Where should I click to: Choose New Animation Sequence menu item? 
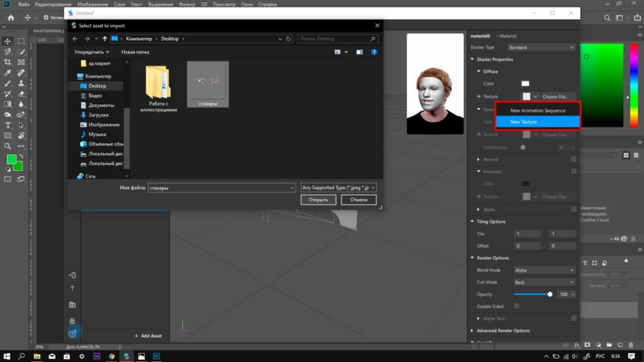click(x=537, y=110)
